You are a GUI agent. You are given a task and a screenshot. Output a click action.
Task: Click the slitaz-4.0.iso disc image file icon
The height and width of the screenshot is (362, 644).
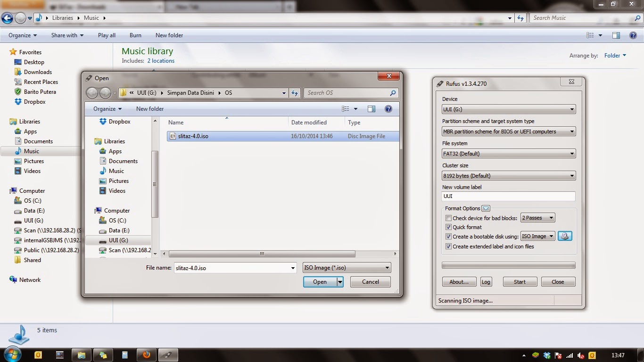(x=173, y=136)
